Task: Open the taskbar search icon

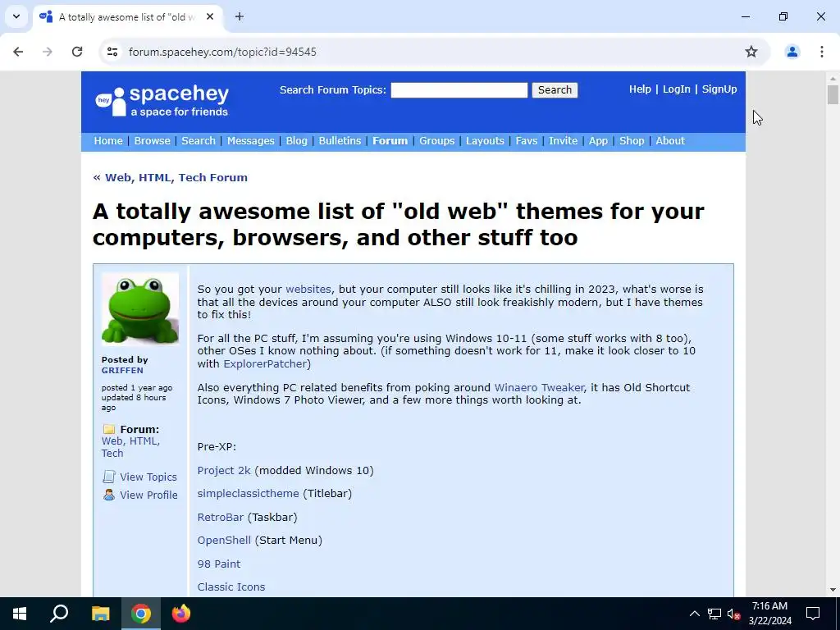Action: tap(59, 613)
